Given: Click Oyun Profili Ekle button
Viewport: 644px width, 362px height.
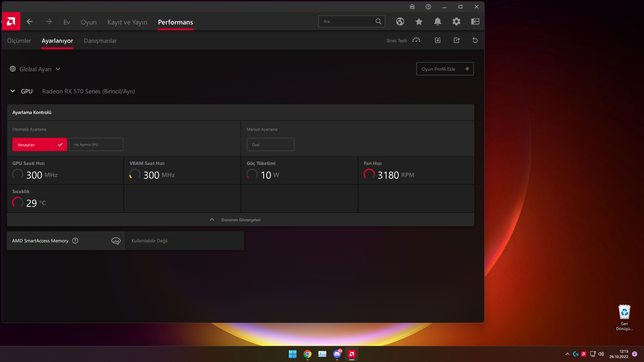Looking at the screenshot, I should [x=445, y=69].
